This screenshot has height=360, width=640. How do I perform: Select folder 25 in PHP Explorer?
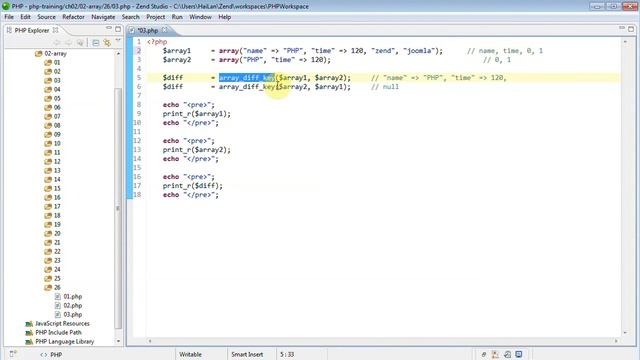(x=57, y=278)
